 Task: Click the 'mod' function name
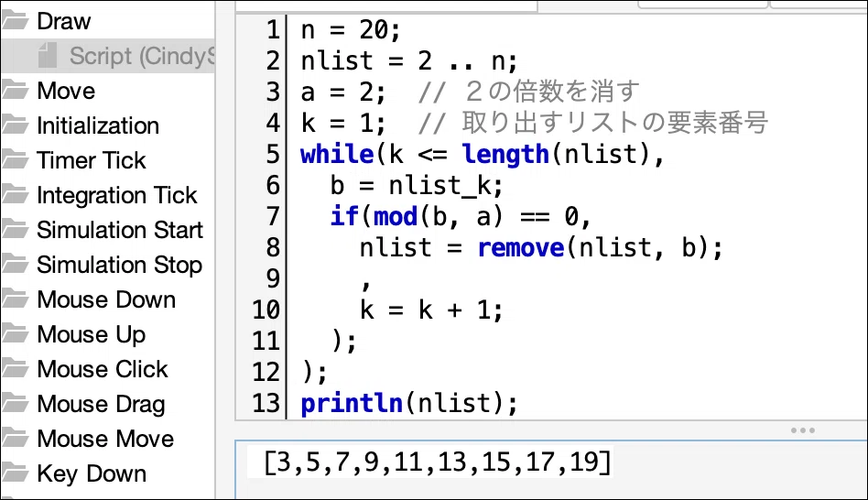(x=396, y=216)
